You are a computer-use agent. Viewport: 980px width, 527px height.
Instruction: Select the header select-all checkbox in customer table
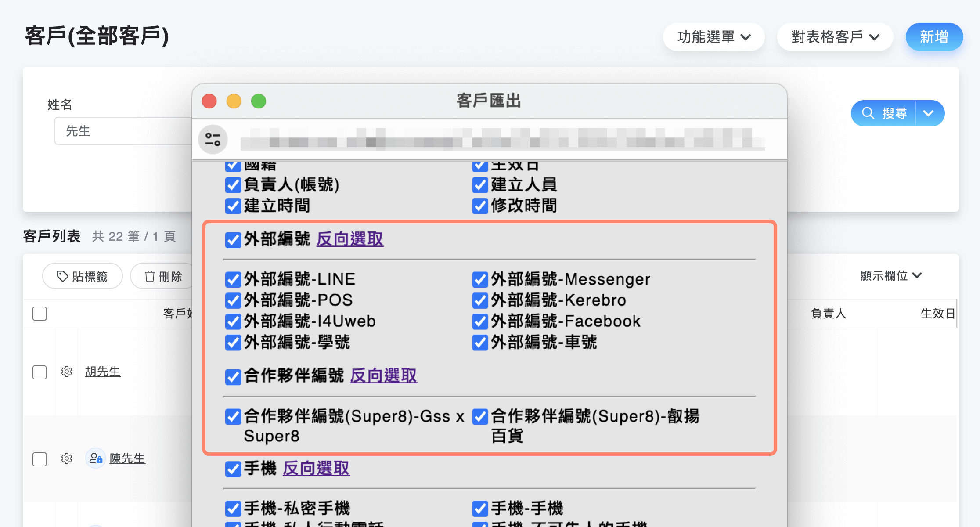tap(40, 314)
